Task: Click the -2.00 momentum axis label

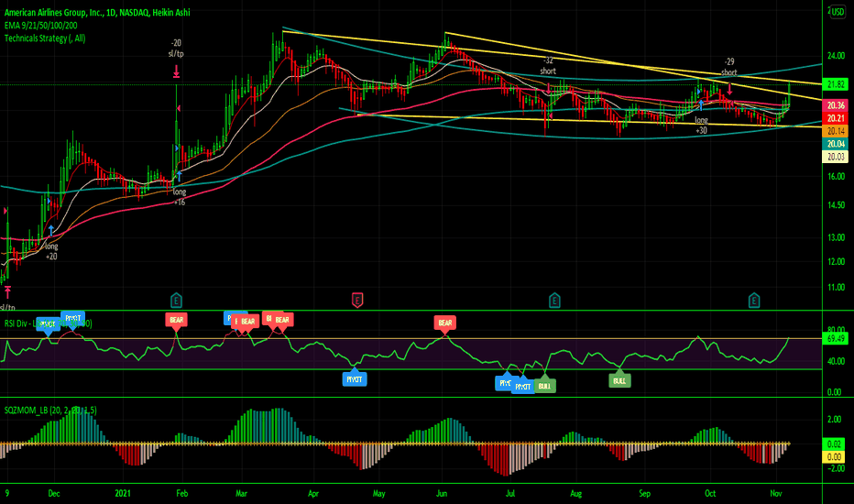Action: tap(836, 468)
